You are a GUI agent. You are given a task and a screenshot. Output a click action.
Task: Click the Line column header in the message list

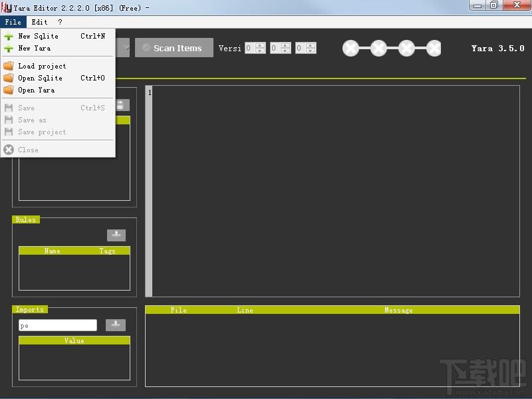(x=245, y=310)
